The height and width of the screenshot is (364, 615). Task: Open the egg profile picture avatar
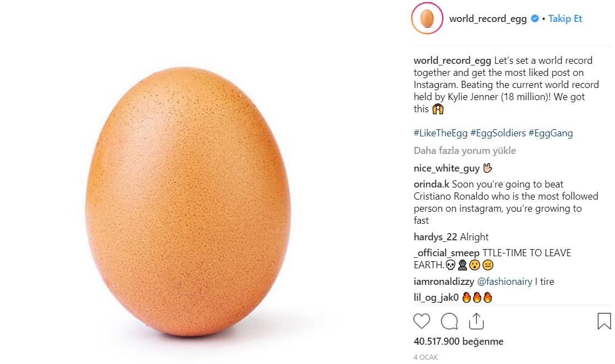click(x=427, y=19)
